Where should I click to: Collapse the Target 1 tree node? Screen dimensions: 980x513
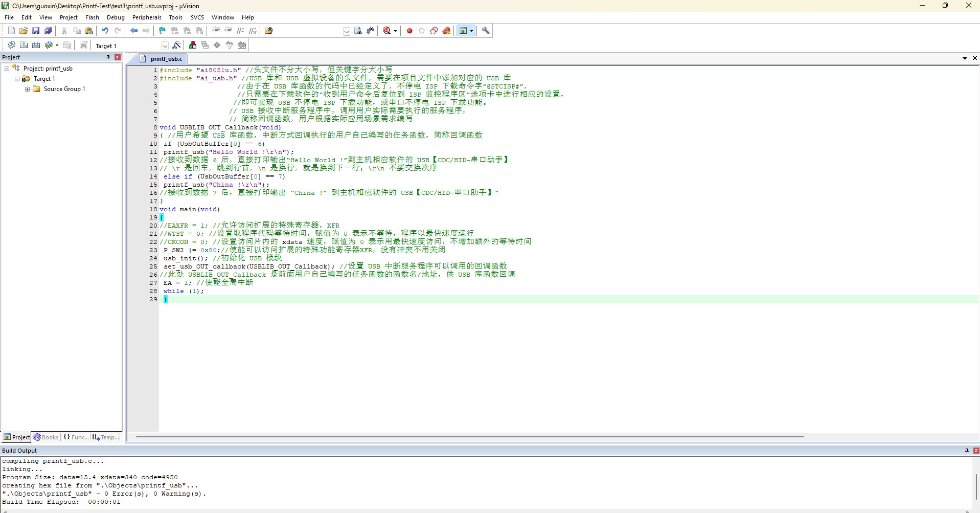tap(17, 79)
